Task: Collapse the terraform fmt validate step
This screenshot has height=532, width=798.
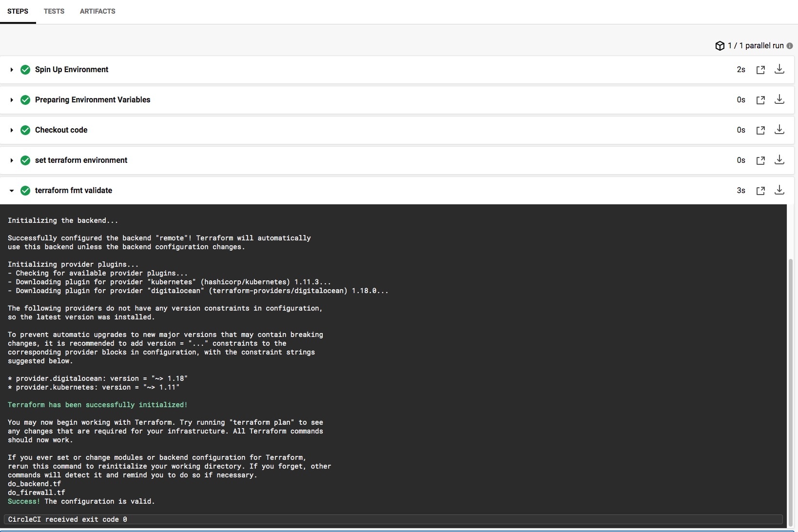Action: point(12,191)
